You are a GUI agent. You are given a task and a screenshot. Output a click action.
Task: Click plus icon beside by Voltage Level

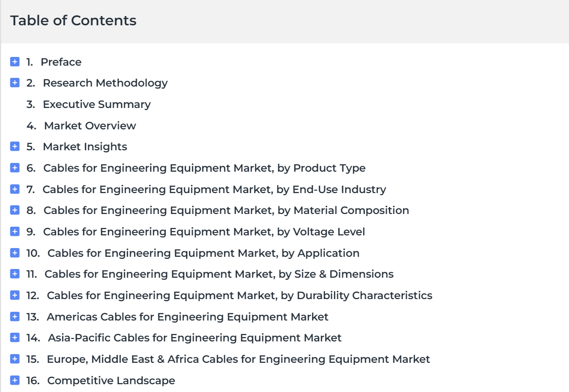click(15, 232)
